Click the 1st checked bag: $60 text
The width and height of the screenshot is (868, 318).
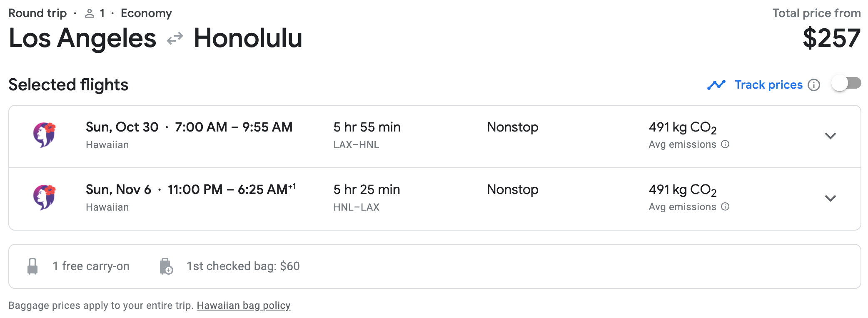(243, 266)
